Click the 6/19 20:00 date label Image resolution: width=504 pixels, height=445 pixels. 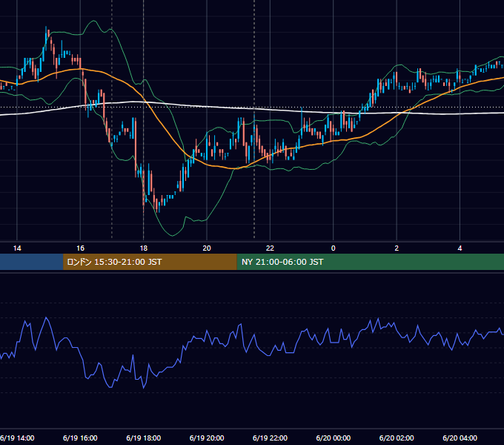tap(207, 438)
